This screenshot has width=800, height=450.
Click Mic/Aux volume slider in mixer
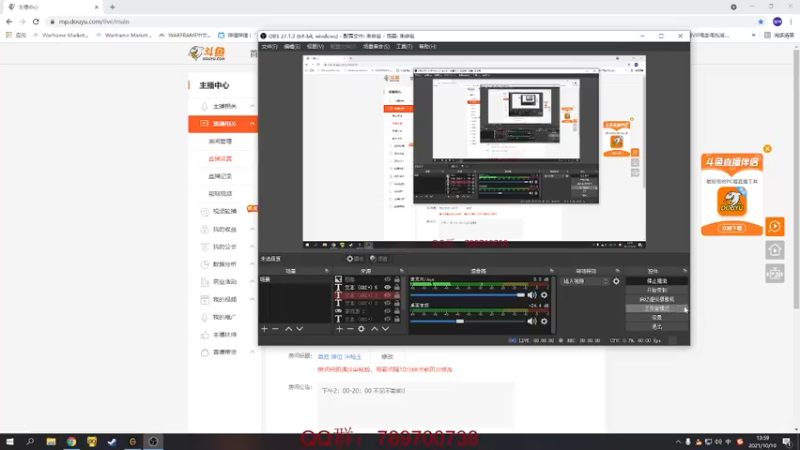click(467, 295)
